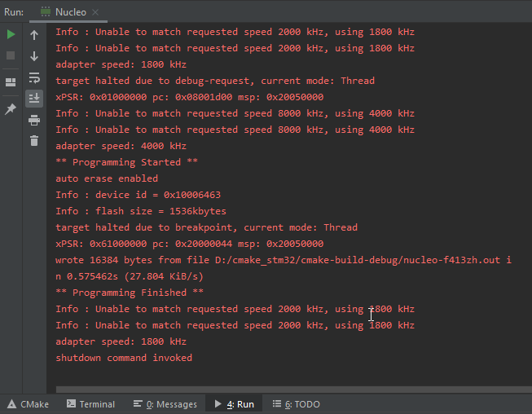Click the '** Programming Started **' line

[126, 162]
